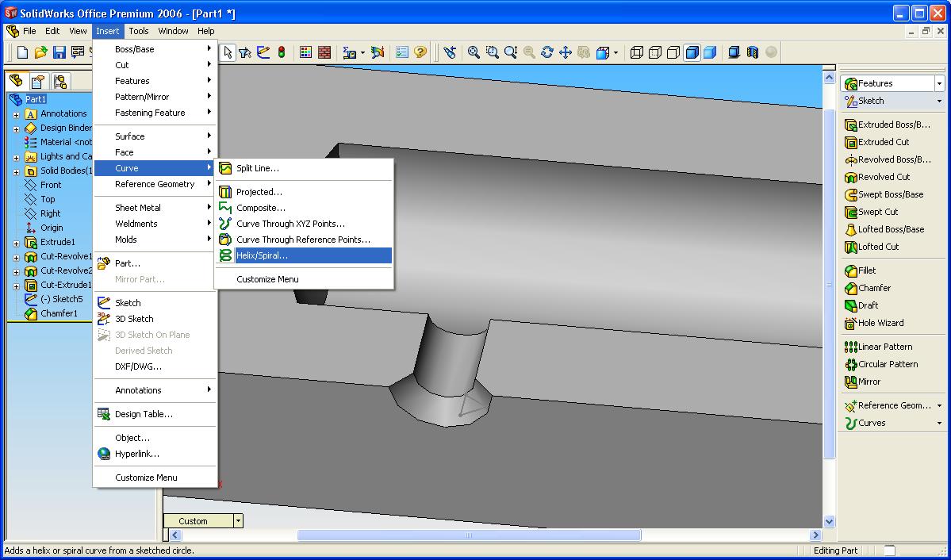Select the Zoom In/Out icon
The width and height of the screenshot is (951, 560).
pyautogui.click(x=511, y=53)
